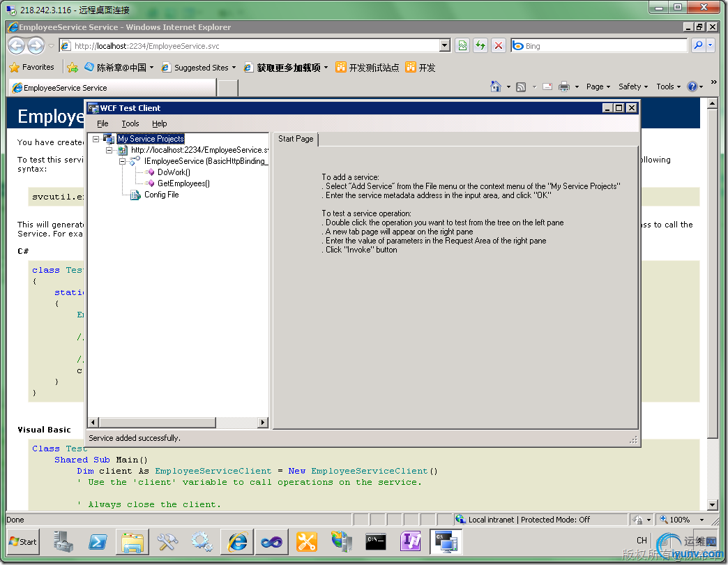
Task: Open the Safety menu dropdown
Action: pos(633,86)
